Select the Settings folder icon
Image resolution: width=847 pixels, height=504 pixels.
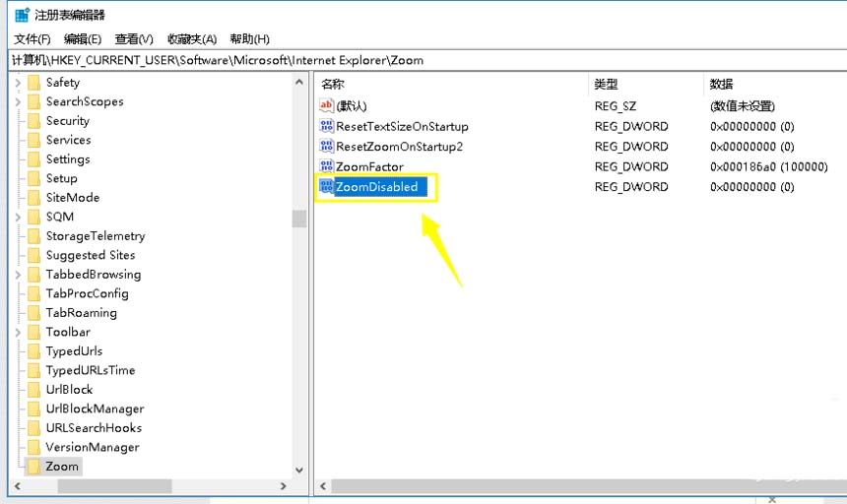34,159
